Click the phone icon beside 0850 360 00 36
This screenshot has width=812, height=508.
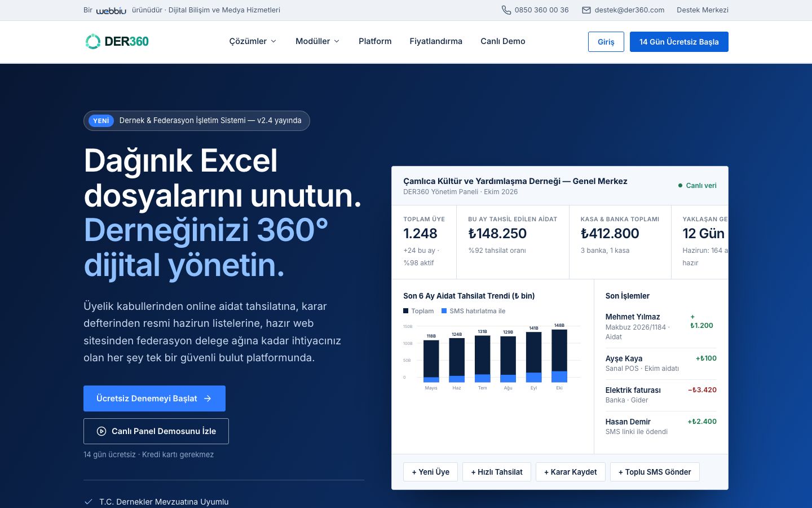coord(506,10)
